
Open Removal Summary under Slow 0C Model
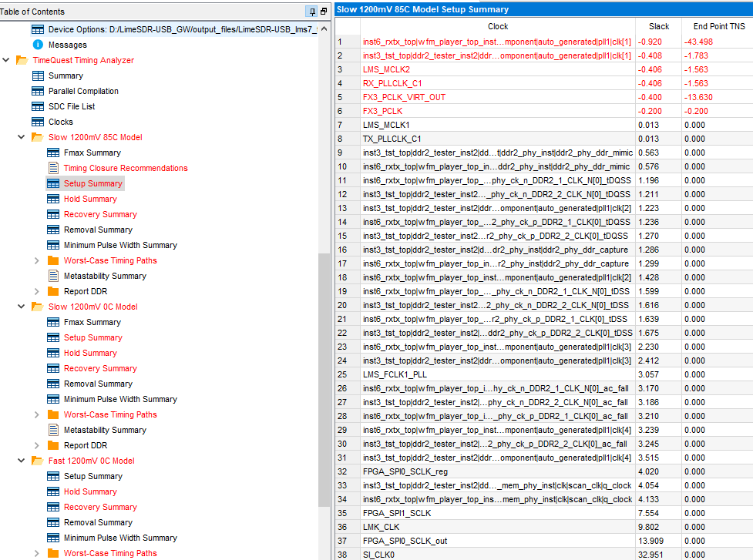tap(98, 384)
